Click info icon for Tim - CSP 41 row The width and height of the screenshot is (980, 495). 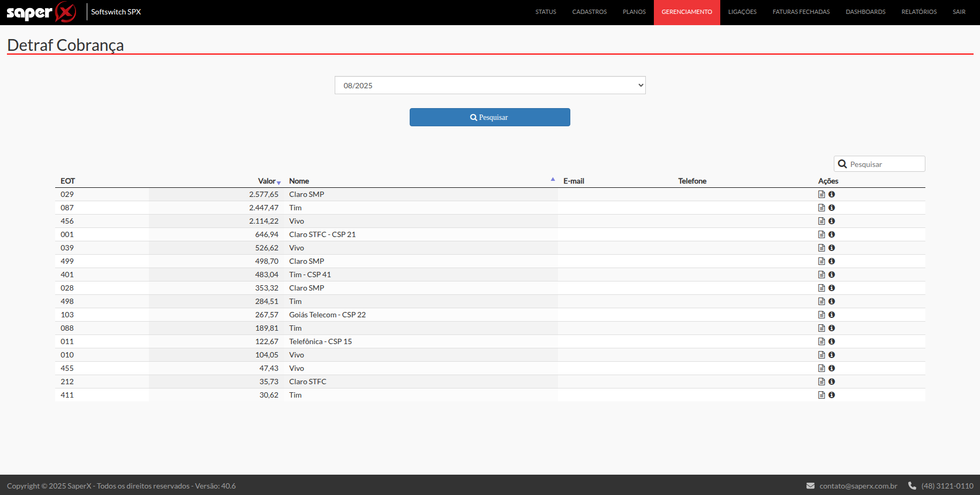832,275
